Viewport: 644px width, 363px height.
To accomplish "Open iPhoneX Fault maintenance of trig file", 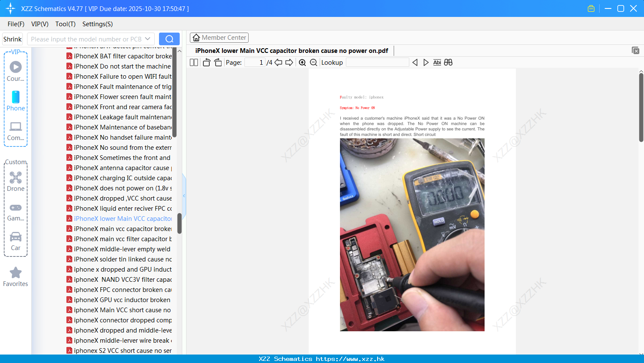I will [x=119, y=87].
